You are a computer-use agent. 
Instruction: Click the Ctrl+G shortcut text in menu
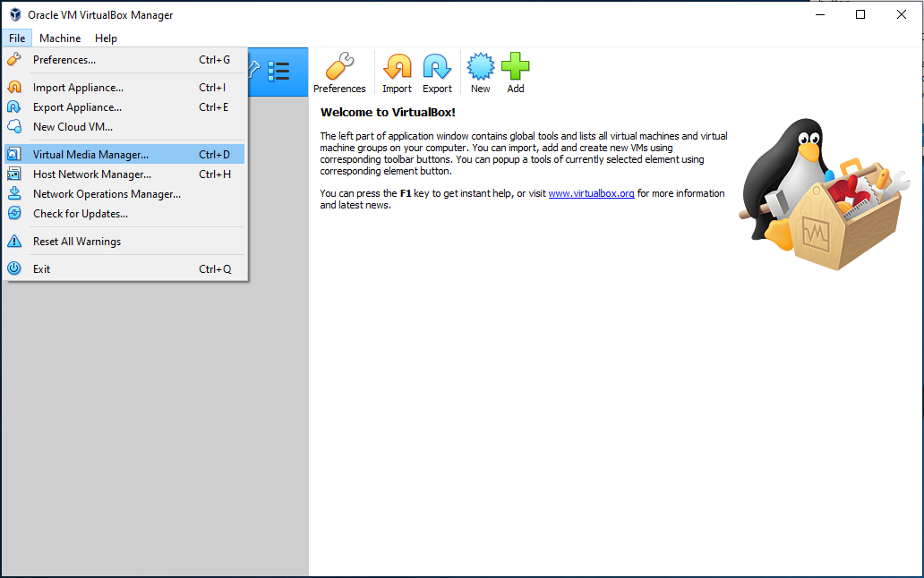(215, 59)
